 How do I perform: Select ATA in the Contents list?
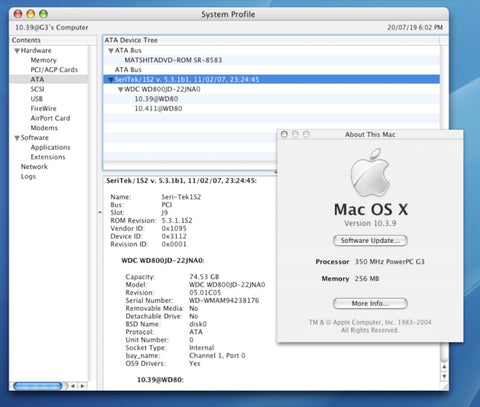[x=37, y=80]
